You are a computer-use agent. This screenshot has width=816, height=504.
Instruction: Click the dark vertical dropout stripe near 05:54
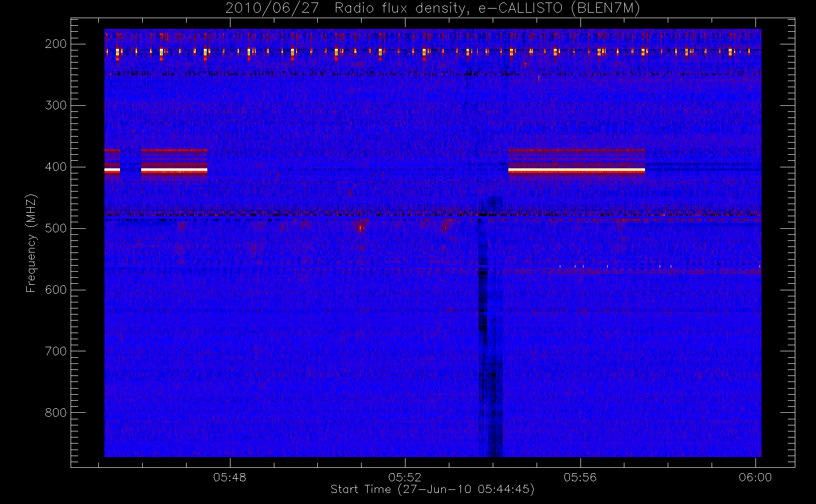click(x=490, y=328)
